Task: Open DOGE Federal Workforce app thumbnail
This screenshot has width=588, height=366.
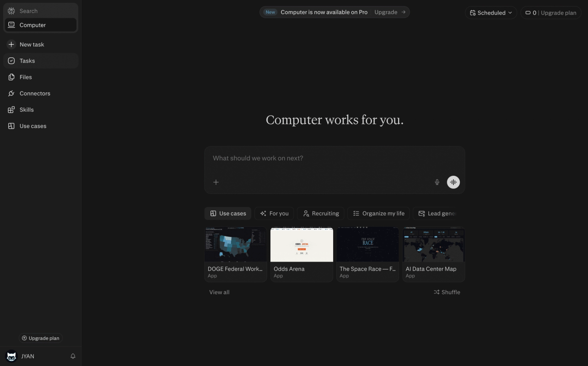Action: pos(236,245)
